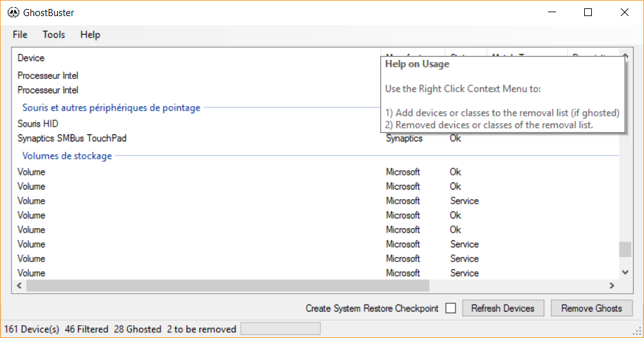
Task: Maximize the GhostBuster window
Action: tap(587, 12)
